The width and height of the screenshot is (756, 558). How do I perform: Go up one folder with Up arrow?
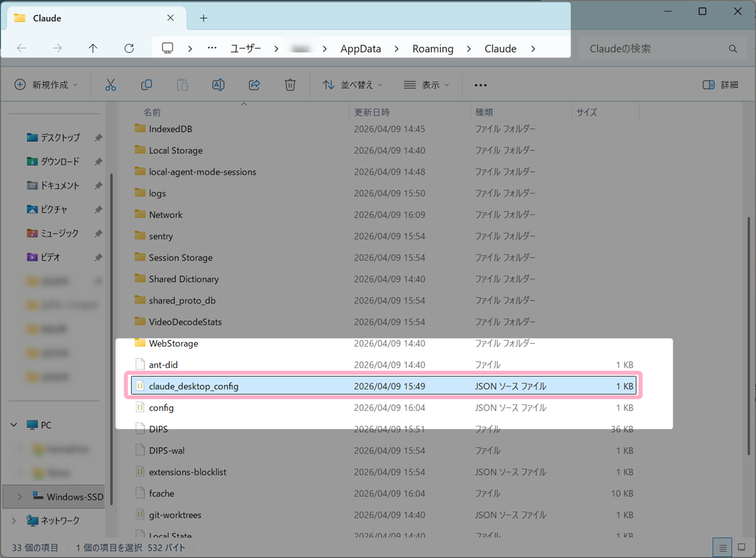93,49
